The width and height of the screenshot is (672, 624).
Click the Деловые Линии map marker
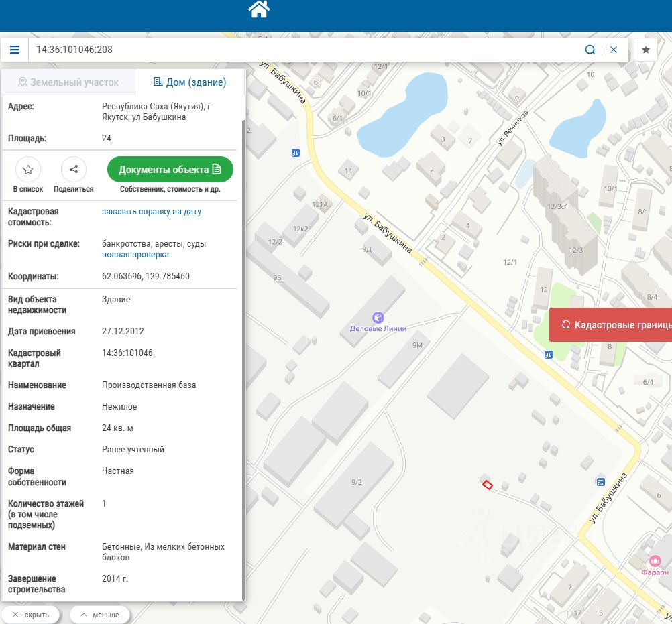click(378, 318)
